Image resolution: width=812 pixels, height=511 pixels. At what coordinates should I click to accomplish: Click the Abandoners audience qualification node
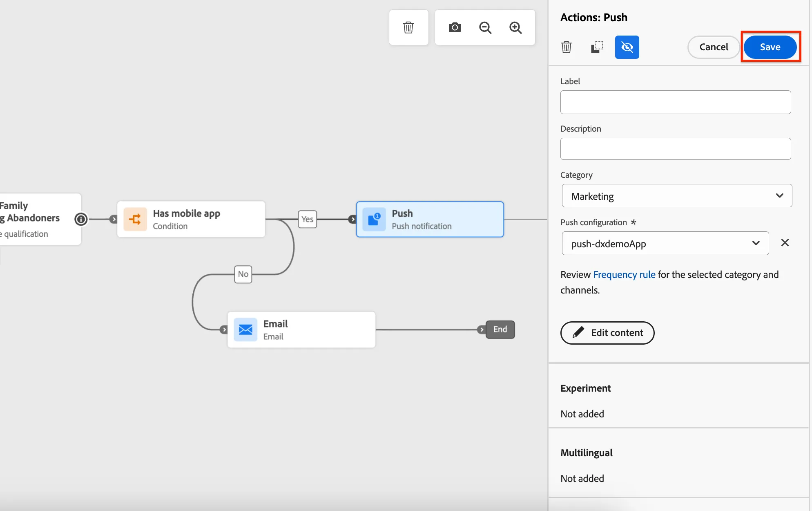[40, 219]
